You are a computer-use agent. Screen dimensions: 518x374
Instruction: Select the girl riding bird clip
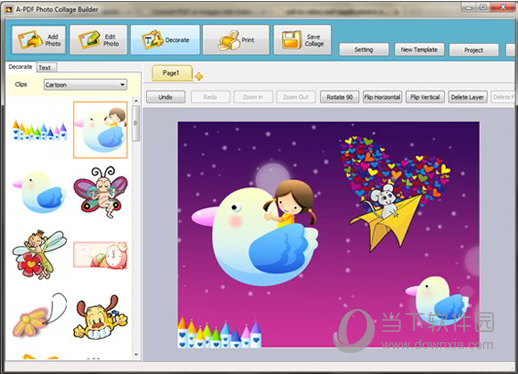tap(100, 130)
